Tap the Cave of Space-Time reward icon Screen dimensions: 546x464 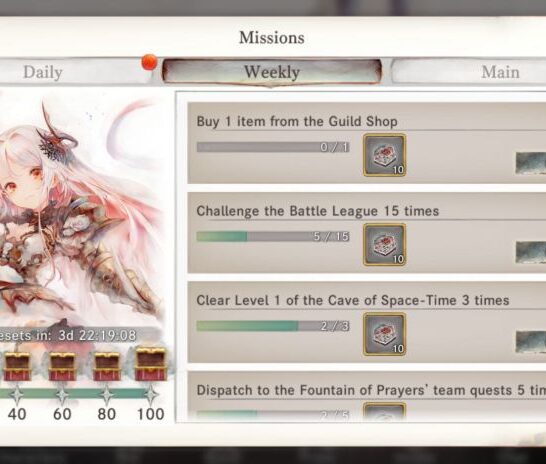(384, 334)
